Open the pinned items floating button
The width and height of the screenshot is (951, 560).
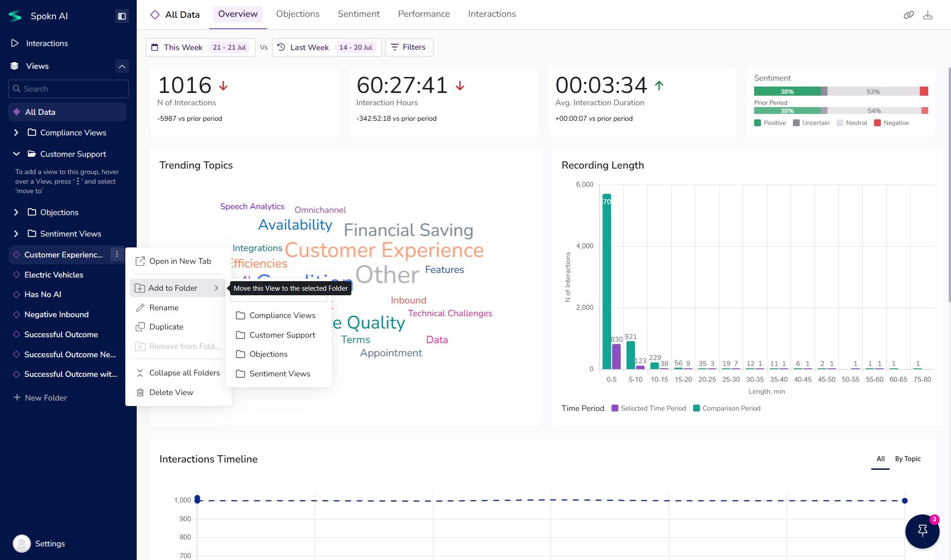(x=922, y=531)
